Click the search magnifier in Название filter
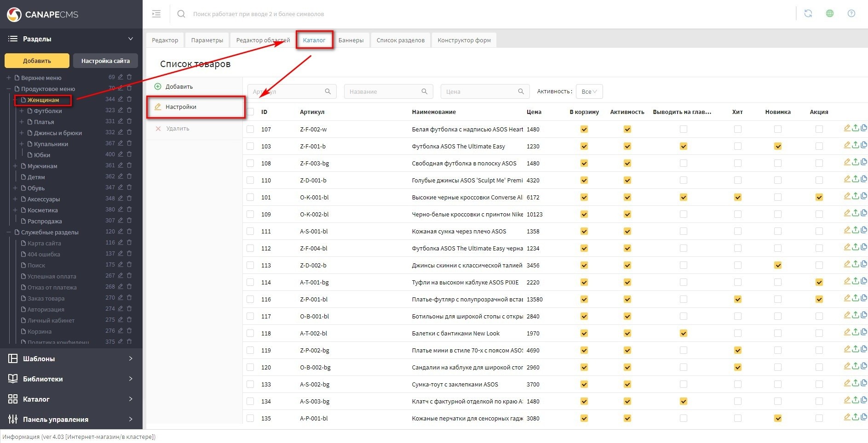The height and width of the screenshot is (443, 868). tap(424, 91)
